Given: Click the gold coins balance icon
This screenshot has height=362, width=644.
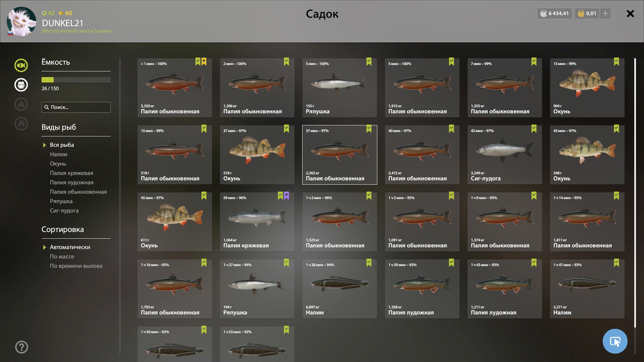Looking at the screenshot, I should [581, 13].
